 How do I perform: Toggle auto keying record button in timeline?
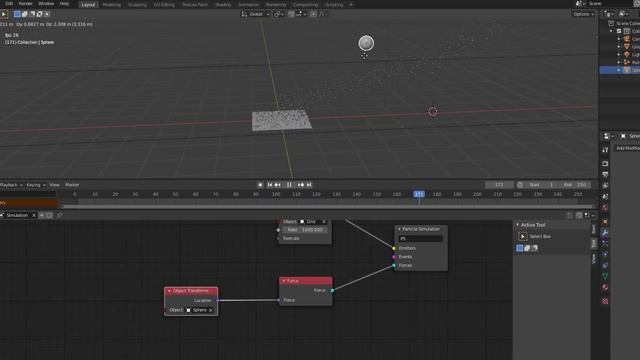(260, 185)
